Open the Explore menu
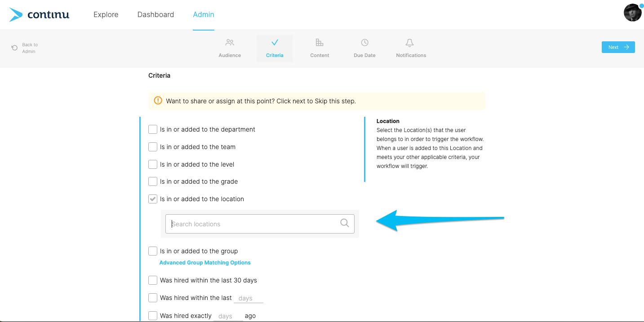The width and height of the screenshot is (644, 322). tap(106, 14)
